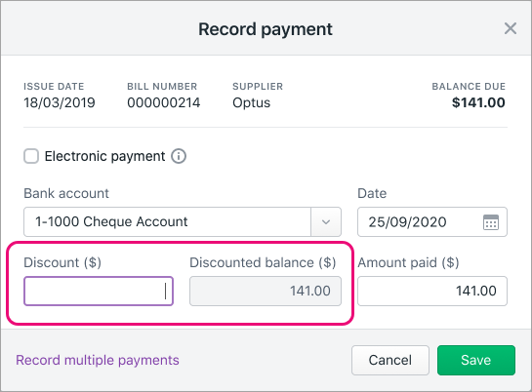532x392 pixels.
Task: Click the Record payment dialog title
Action: pos(266,29)
